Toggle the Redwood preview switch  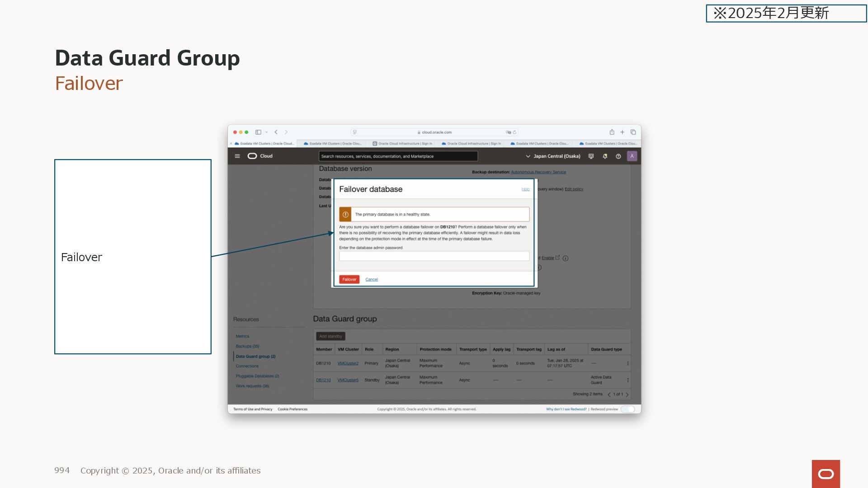(627, 409)
